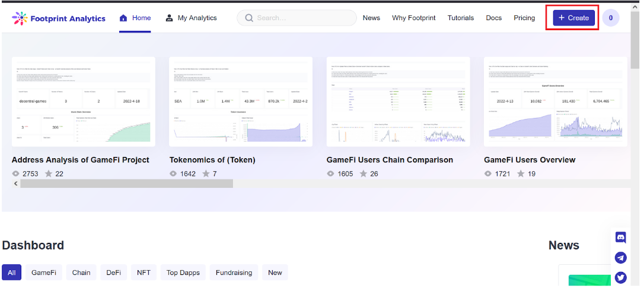Click the horizontal carousel scrollbar thumb
This screenshot has height=295, width=644.
(126, 184)
